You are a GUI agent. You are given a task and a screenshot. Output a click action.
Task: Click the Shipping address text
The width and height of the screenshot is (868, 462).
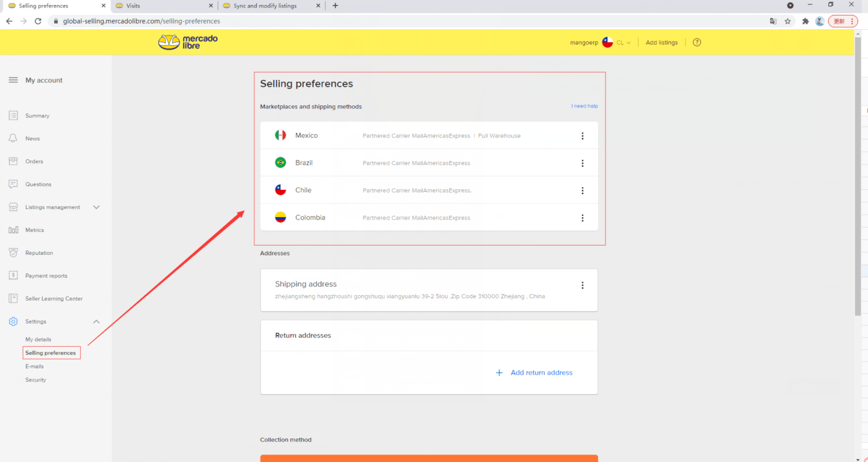pos(306,284)
